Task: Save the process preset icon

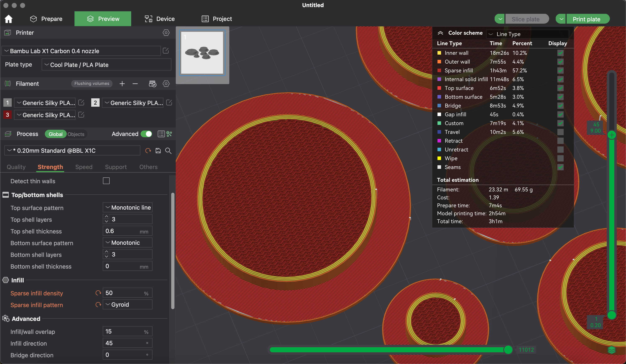Action: click(158, 151)
